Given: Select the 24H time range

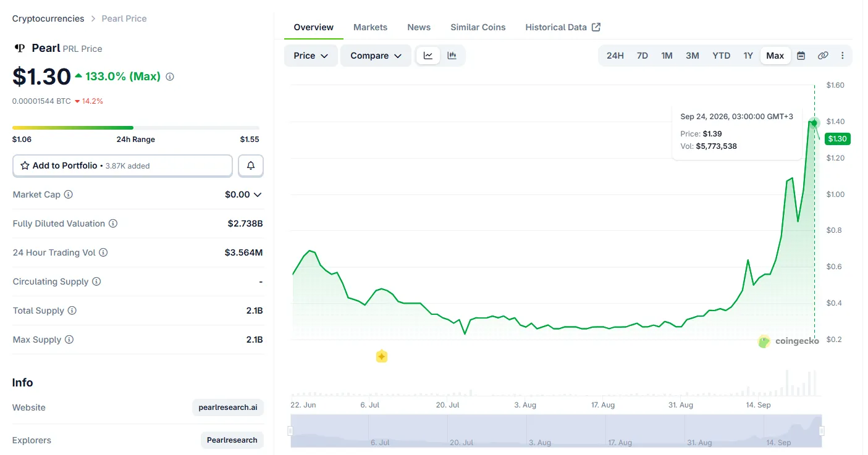Looking at the screenshot, I should (x=615, y=56).
